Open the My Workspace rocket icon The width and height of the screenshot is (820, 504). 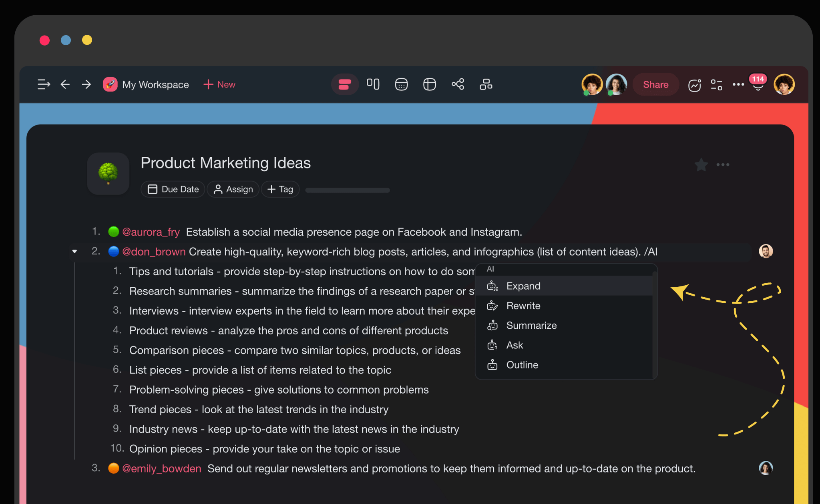coord(110,84)
